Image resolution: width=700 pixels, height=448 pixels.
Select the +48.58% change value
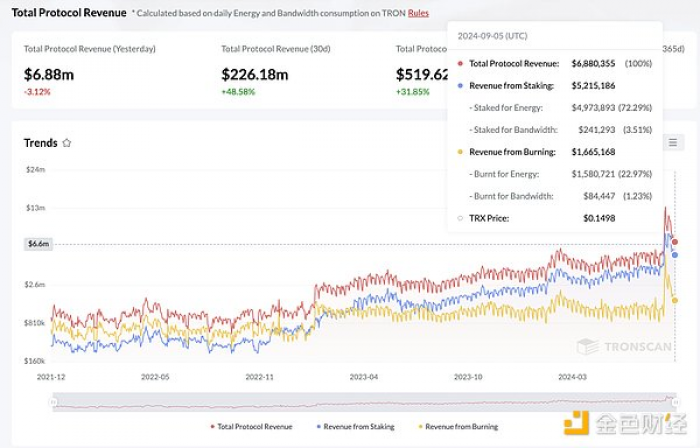tap(238, 92)
